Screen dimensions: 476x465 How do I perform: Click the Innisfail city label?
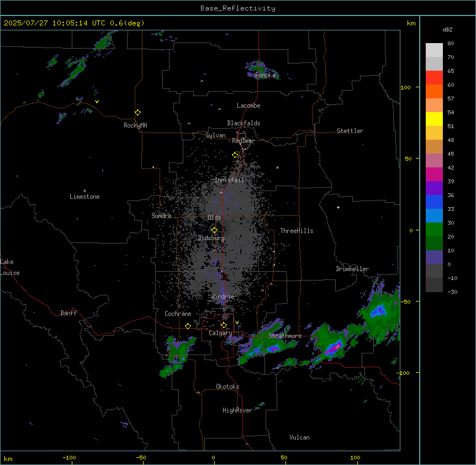click(x=229, y=180)
